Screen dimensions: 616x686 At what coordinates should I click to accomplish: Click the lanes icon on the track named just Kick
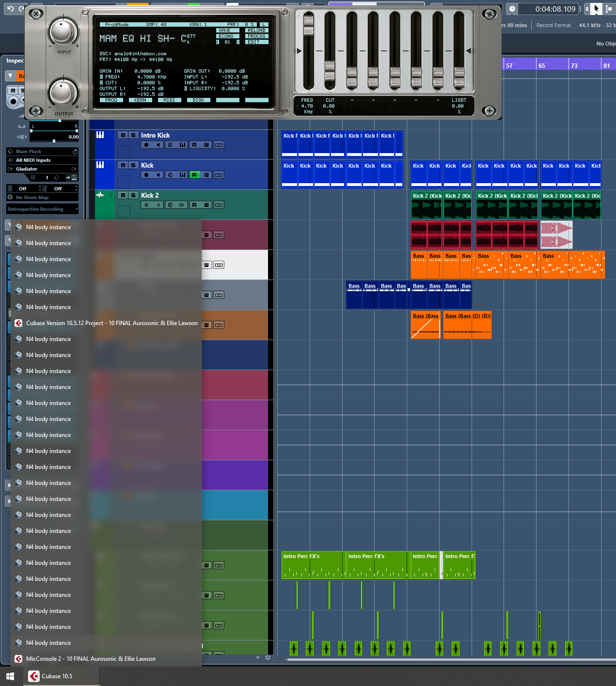pyautogui.click(x=219, y=175)
